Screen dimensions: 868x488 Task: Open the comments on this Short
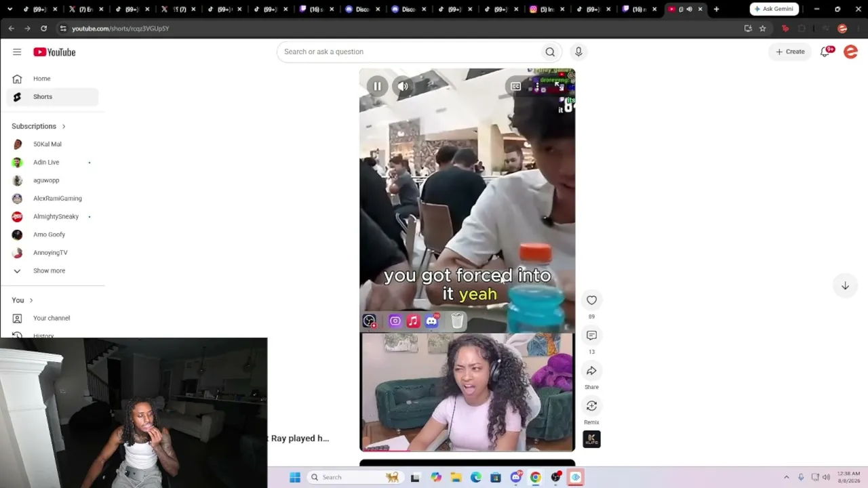[x=591, y=335]
